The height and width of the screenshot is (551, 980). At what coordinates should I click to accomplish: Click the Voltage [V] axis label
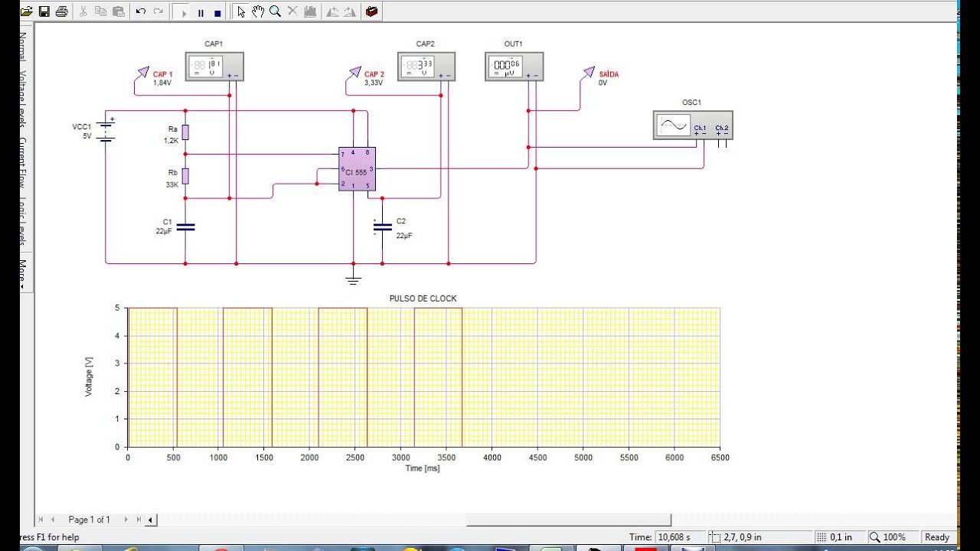click(89, 377)
